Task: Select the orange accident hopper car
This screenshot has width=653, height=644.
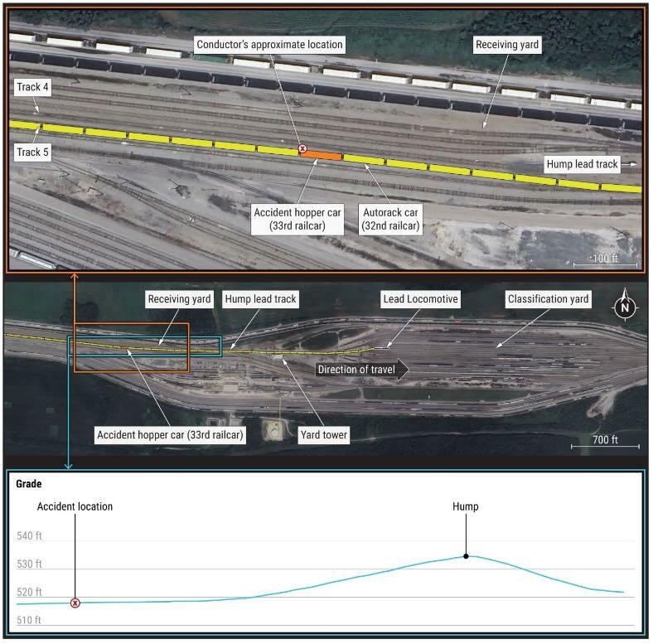Action: (322, 155)
